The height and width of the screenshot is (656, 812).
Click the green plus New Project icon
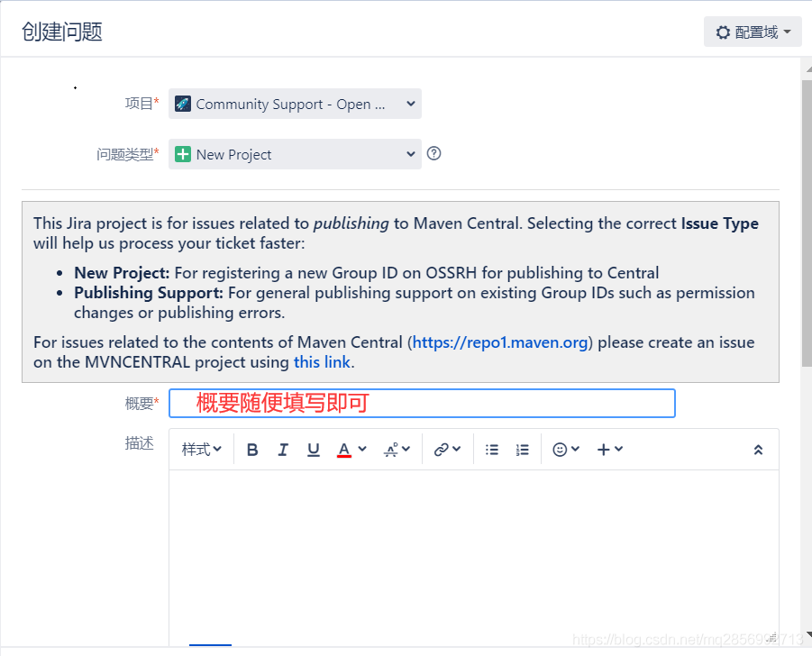183,154
